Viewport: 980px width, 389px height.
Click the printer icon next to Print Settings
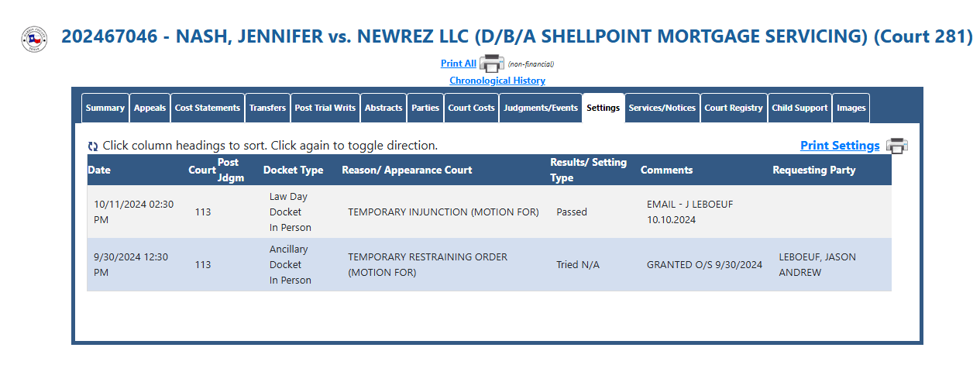897,146
